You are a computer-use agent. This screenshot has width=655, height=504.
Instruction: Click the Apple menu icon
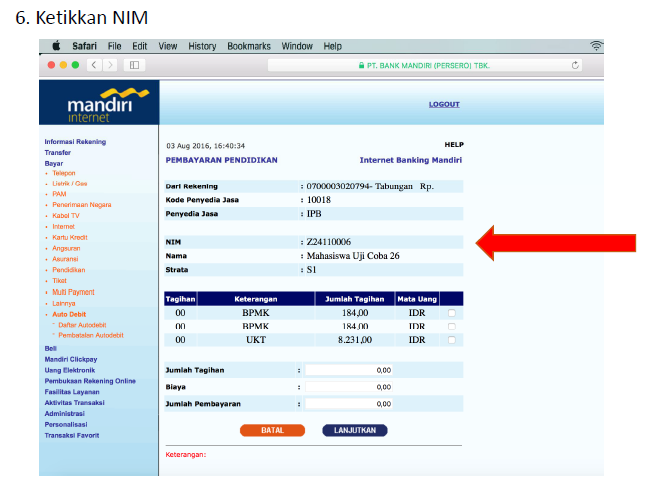[56, 46]
